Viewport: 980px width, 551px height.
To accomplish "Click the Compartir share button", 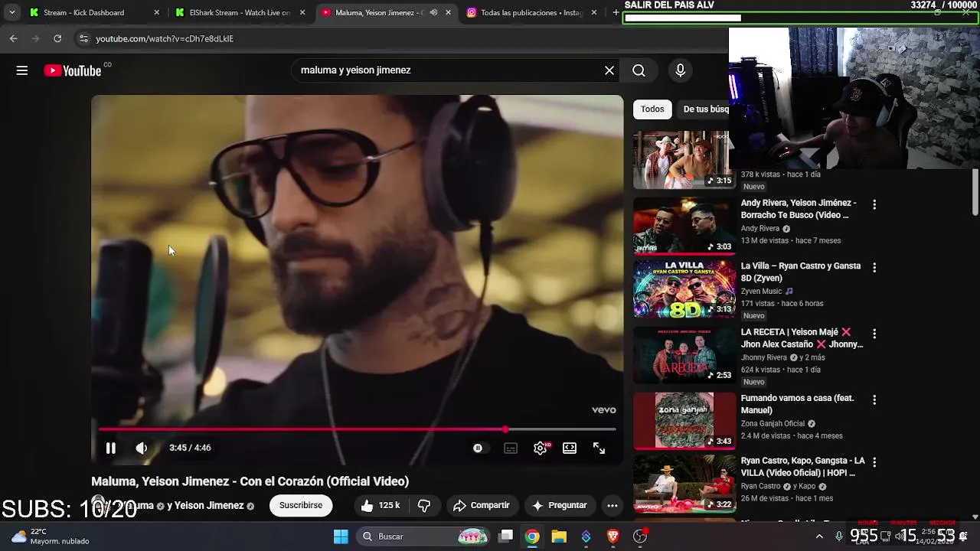I will (x=482, y=505).
